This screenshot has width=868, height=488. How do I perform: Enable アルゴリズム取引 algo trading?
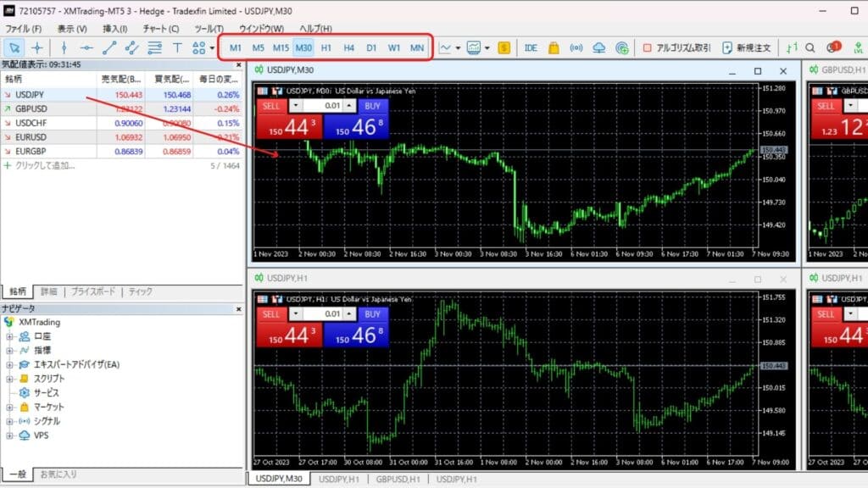pos(676,48)
